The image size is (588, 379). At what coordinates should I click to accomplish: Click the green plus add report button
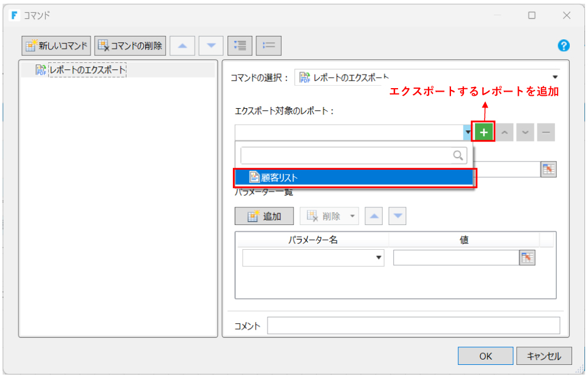pyautogui.click(x=485, y=132)
